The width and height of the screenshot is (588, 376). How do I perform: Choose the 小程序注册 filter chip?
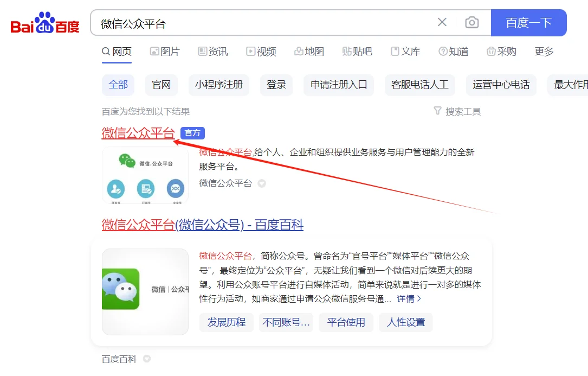219,85
